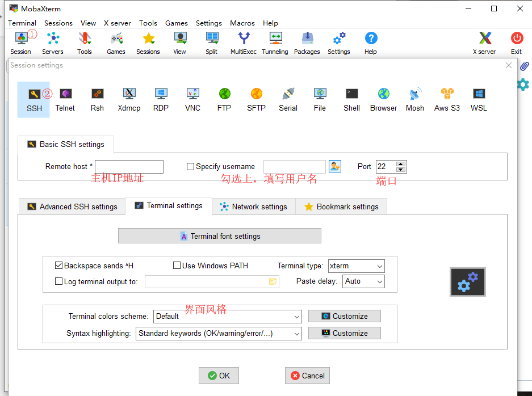
Task: Customize the terminal colors scheme
Action: point(345,316)
